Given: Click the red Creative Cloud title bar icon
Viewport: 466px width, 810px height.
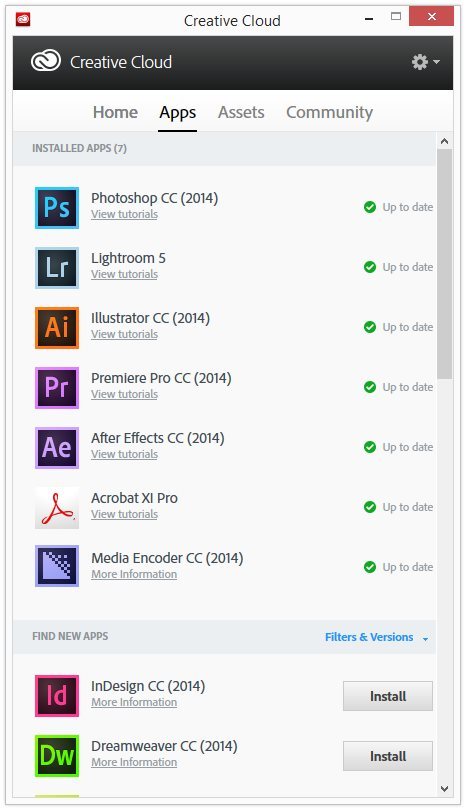Looking at the screenshot, I should point(23,20).
